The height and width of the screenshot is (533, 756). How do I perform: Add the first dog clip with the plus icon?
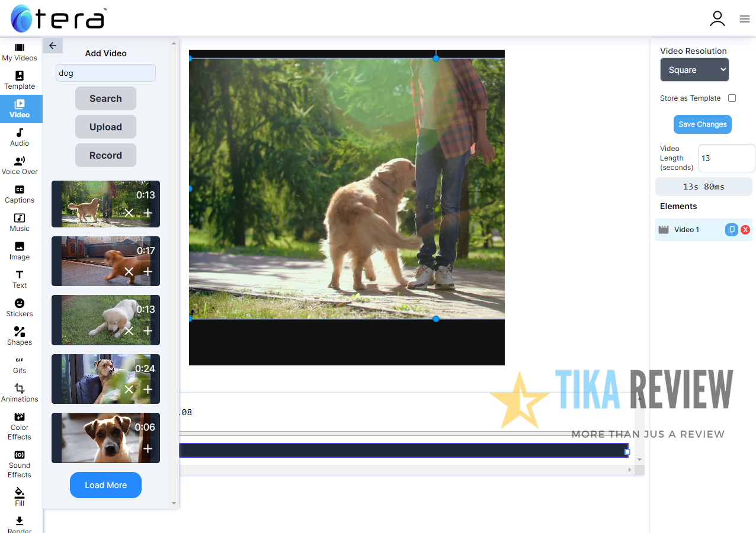(148, 213)
